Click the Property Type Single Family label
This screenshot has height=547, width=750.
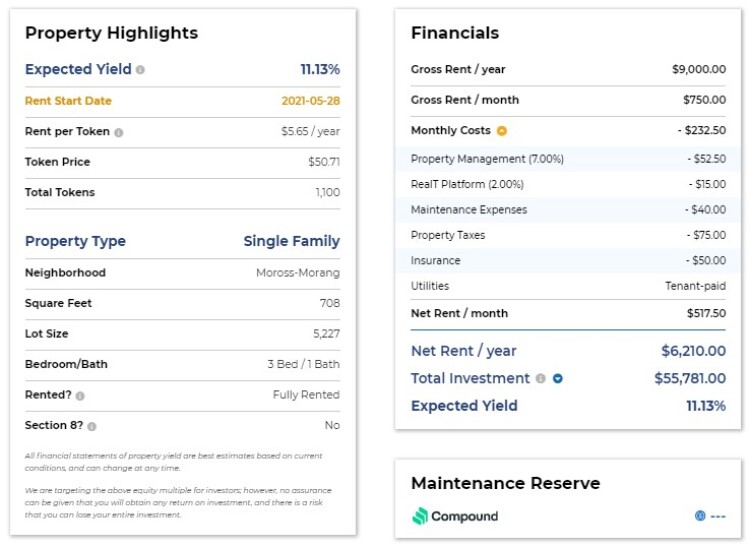point(292,241)
